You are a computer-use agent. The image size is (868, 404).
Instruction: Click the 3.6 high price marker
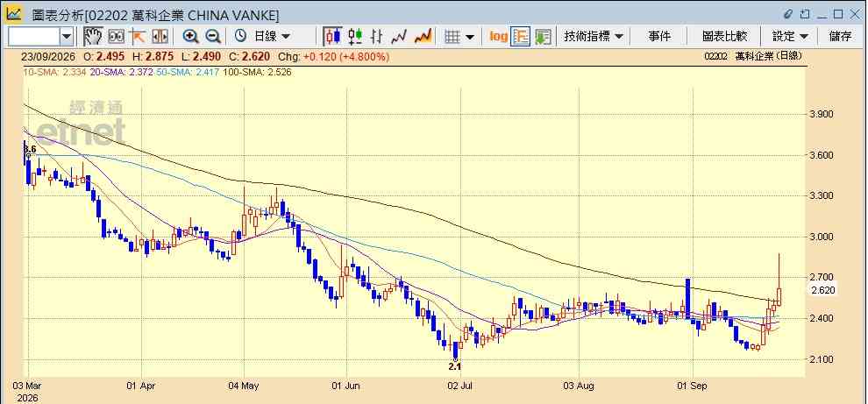click(x=30, y=150)
